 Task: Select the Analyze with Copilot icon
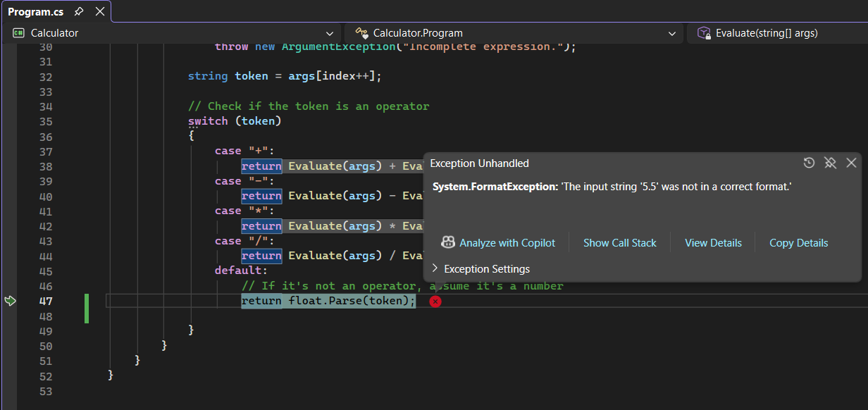448,242
